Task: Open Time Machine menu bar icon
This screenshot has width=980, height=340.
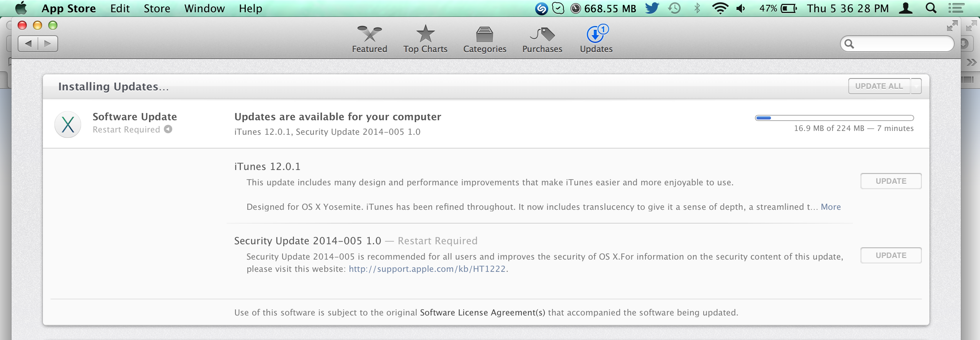Action: (x=675, y=8)
